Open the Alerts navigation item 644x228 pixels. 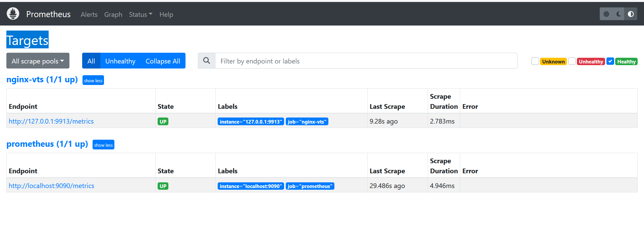[89, 14]
